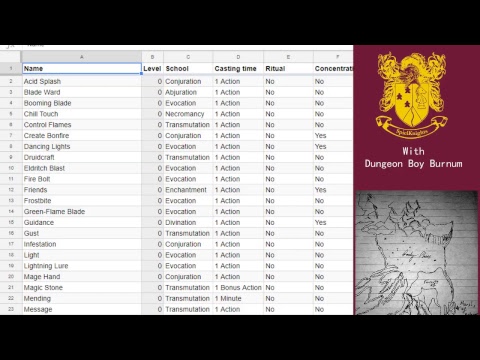Click the hand-drawn map sketch image
480x360 pixels.
point(416,253)
